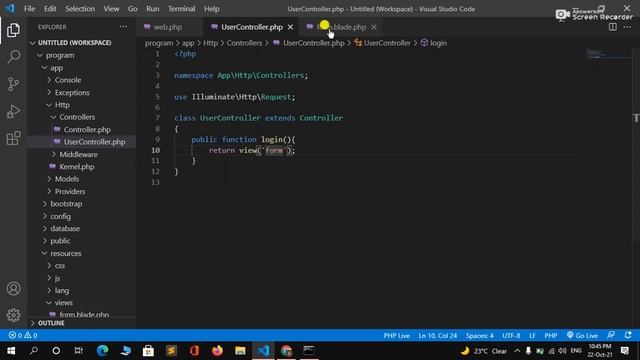
Task: Click the VS Code logo in title bar
Action: [10, 9]
